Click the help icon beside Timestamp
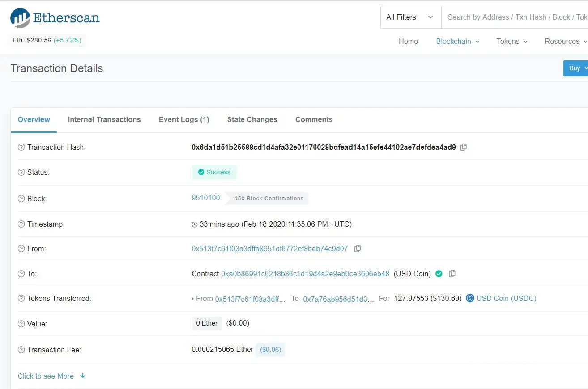This screenshot has height=389, width=588. tap(21, 224)
